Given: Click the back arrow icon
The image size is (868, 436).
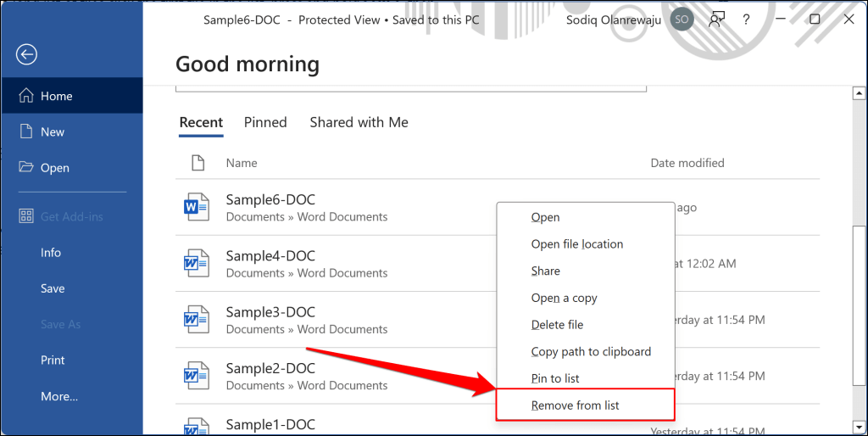Looking at the screenshot, I should tap(27, 55).
